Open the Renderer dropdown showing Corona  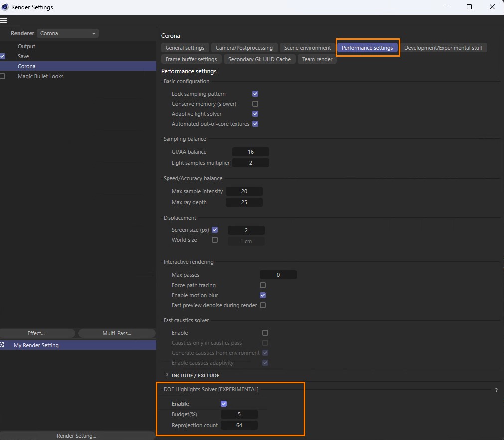[x=67, y=33]
